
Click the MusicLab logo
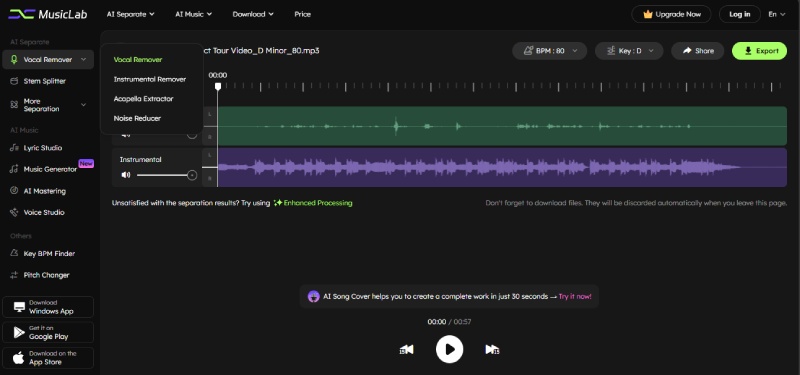click(x=47, y=14)
